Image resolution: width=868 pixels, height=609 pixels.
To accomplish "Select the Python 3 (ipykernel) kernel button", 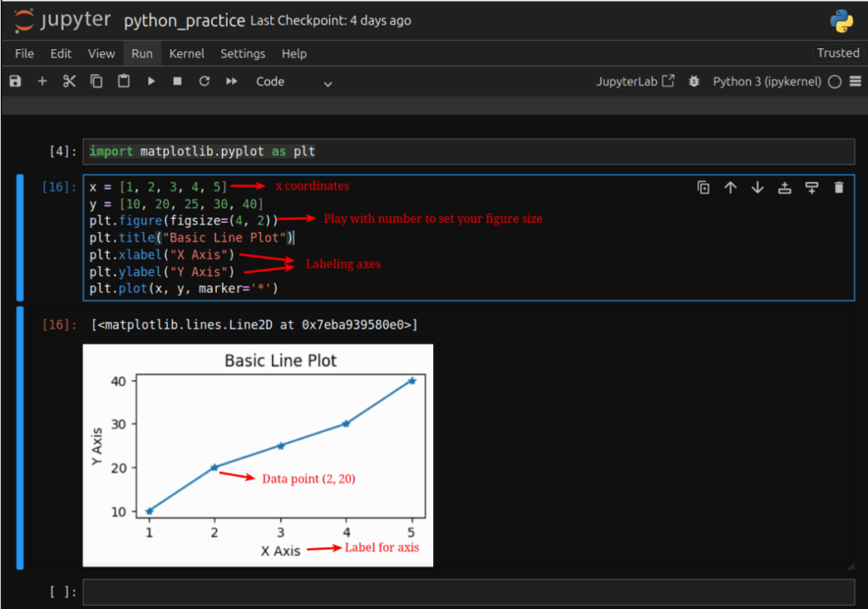I will point(766,81).
